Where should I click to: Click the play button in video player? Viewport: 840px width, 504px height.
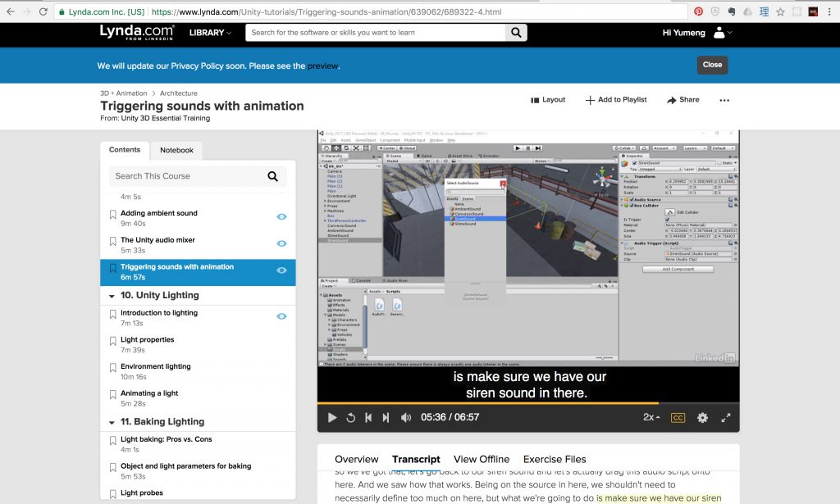(332, 417)
